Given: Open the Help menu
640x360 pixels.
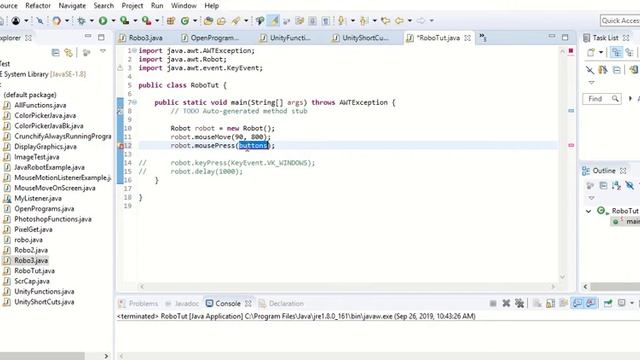Looking at the screenshot, I should pos(211,6).
